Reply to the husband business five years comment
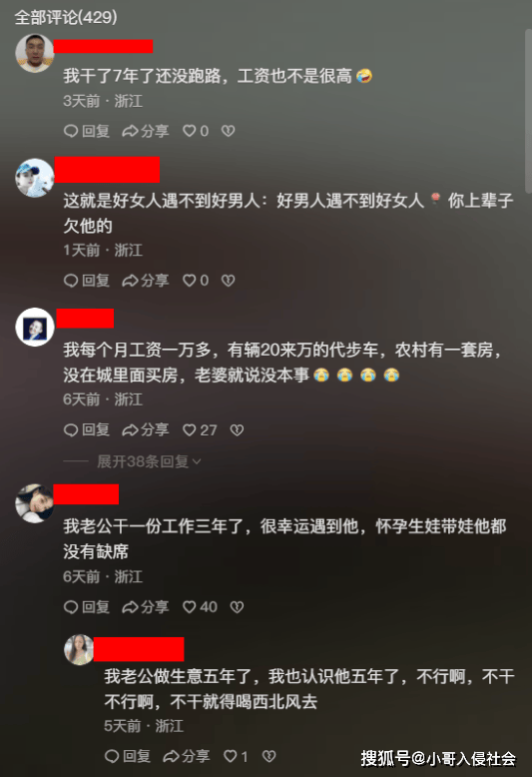The image size is (532, 777). tap(128, 756)
